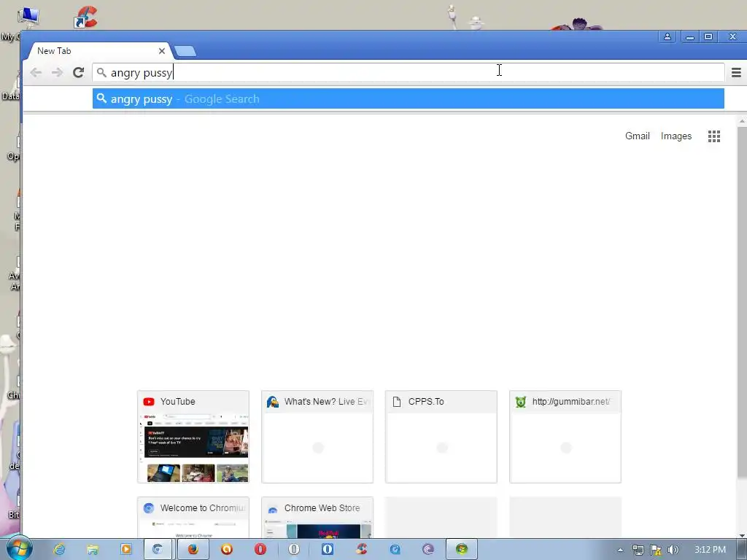
Task: Launch the red Opera taskbar icon
Action: [260, 550]
